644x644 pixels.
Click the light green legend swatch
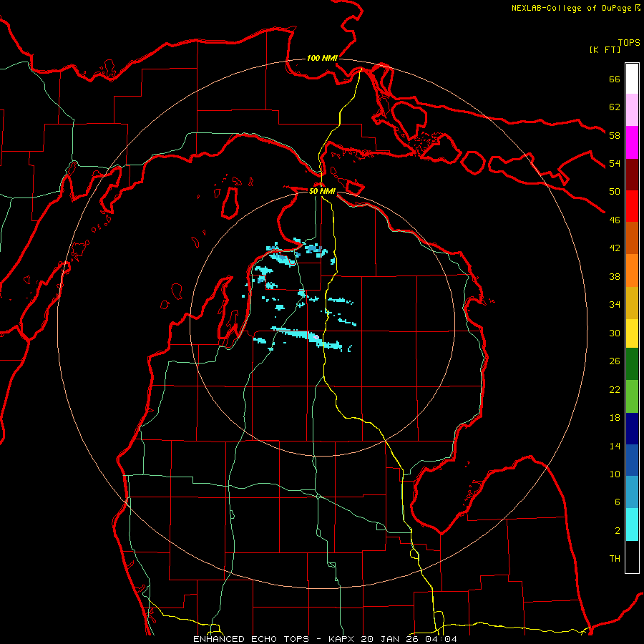pyautogui.click(x=632, y=396)
